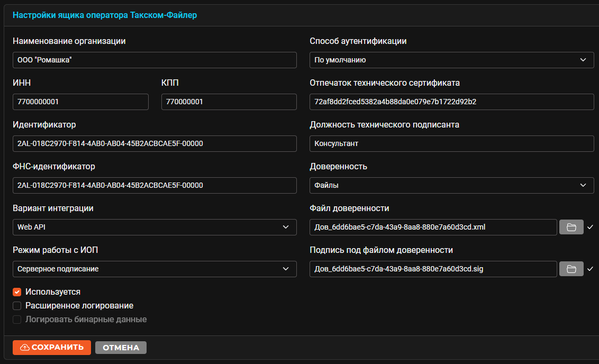Save settings with the Сохранить button
Viewport: 599px width, 364px height.
click(x=51, y=348)
